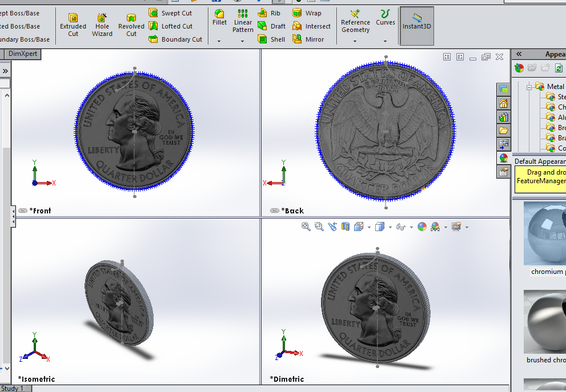
Task: Toggle the link icon beside *Back label
Action: (x=275, y=211)
